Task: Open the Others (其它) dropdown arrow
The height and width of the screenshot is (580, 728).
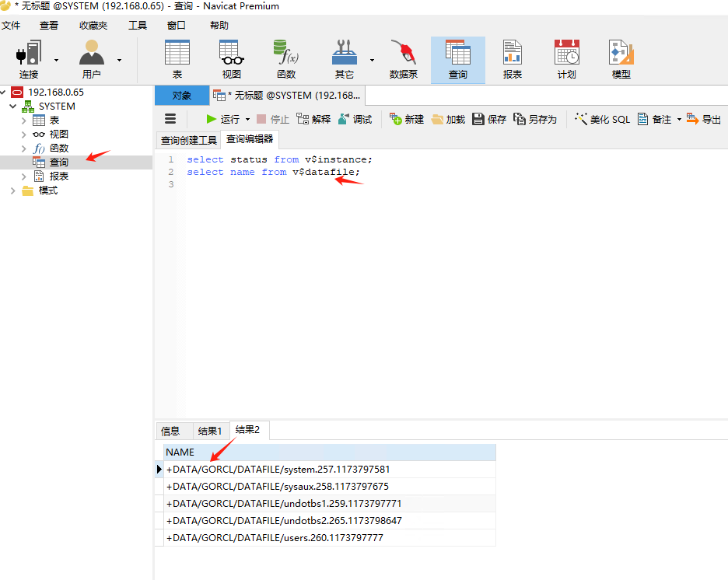Action: 372,61
